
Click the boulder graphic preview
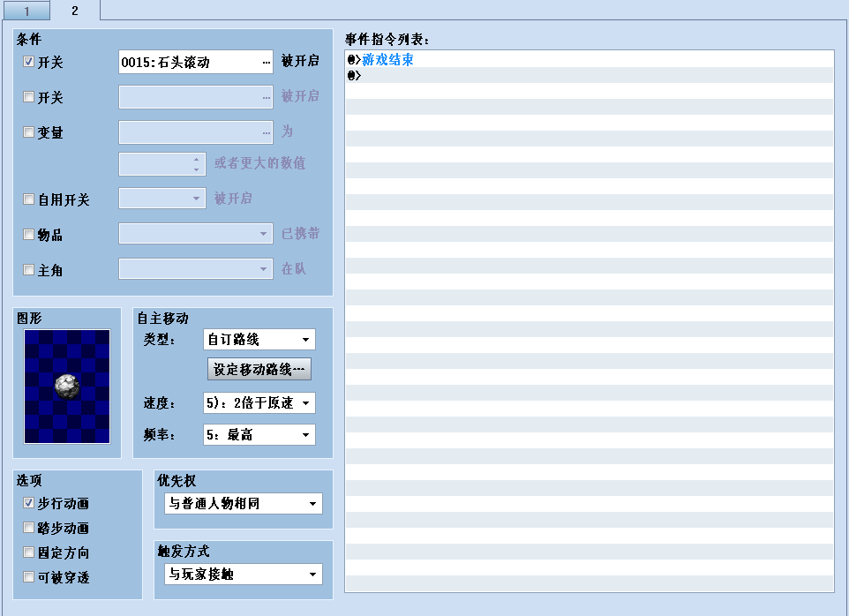point(67,387)
